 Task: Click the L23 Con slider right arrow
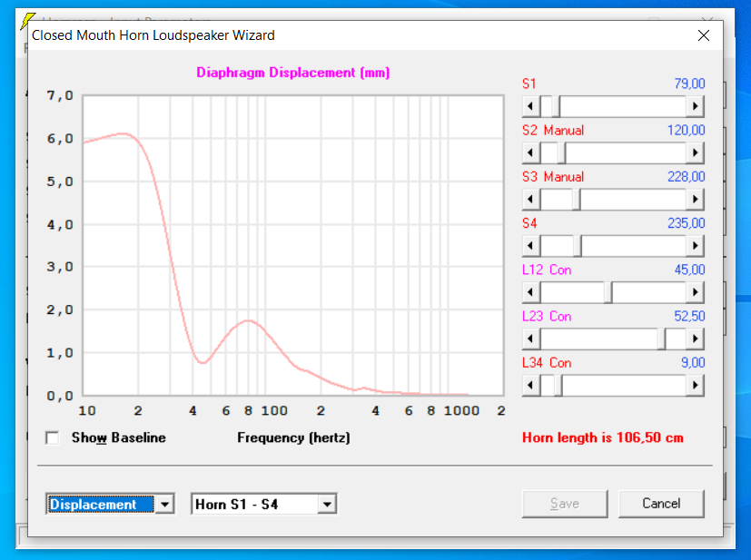pos(695,339)
